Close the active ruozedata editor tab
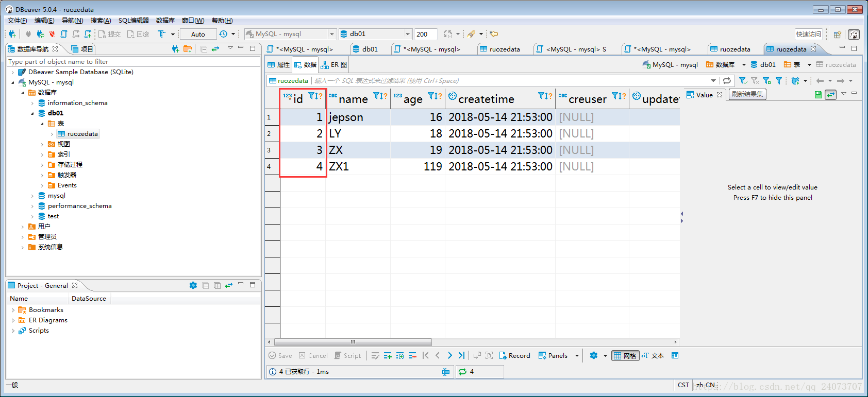Screen dimensions: 868x397 pyautogui.click(x=813, y=49)
